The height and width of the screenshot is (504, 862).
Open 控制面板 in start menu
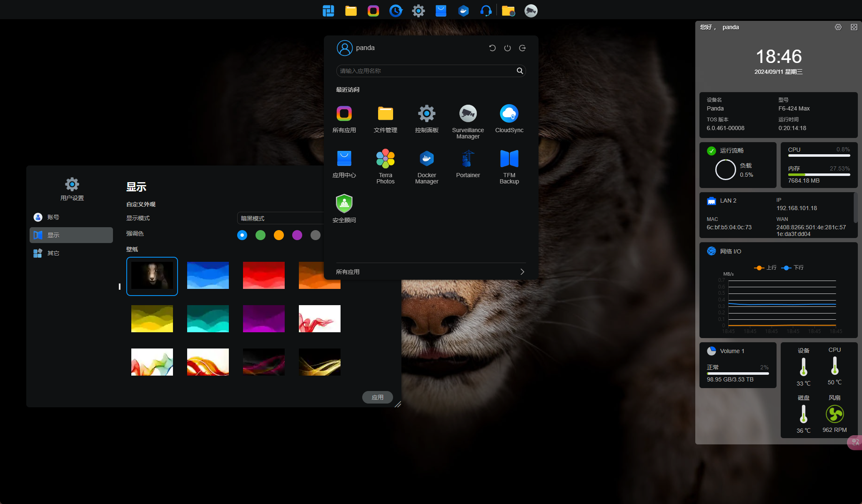427,119
